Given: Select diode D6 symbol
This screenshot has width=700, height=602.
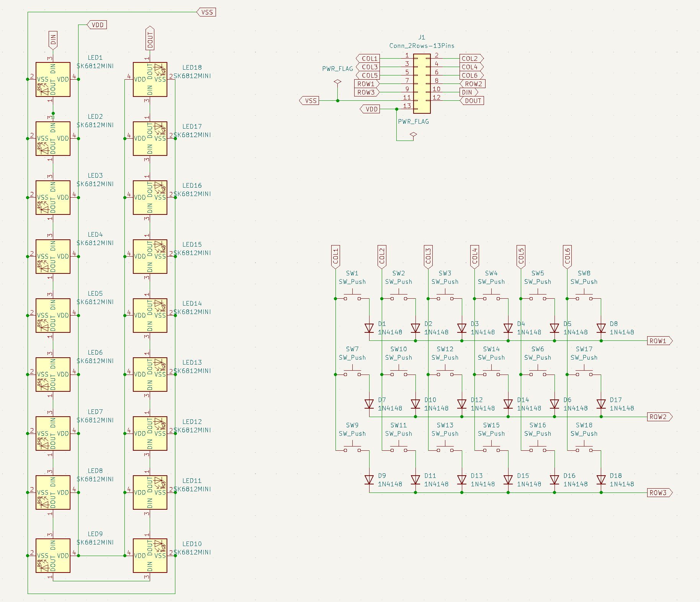Looking at the screenshot, I should click(x=554, y=404).
